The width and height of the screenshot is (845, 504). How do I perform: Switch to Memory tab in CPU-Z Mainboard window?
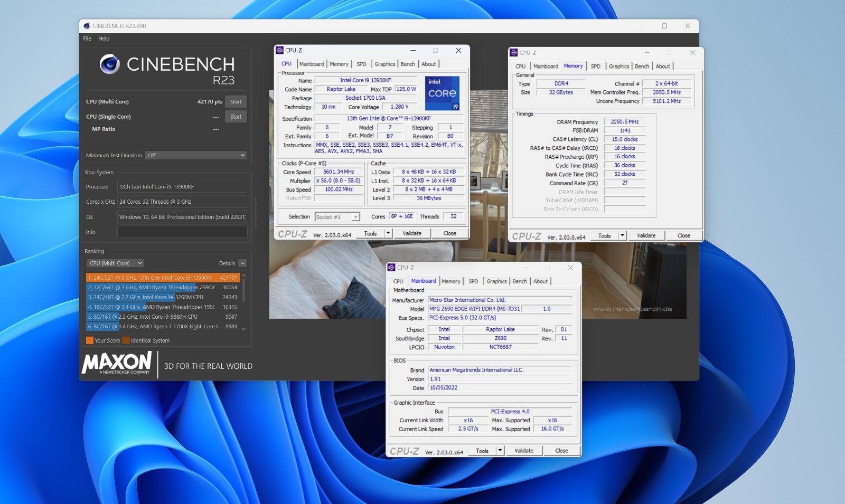tap(450, 281)
